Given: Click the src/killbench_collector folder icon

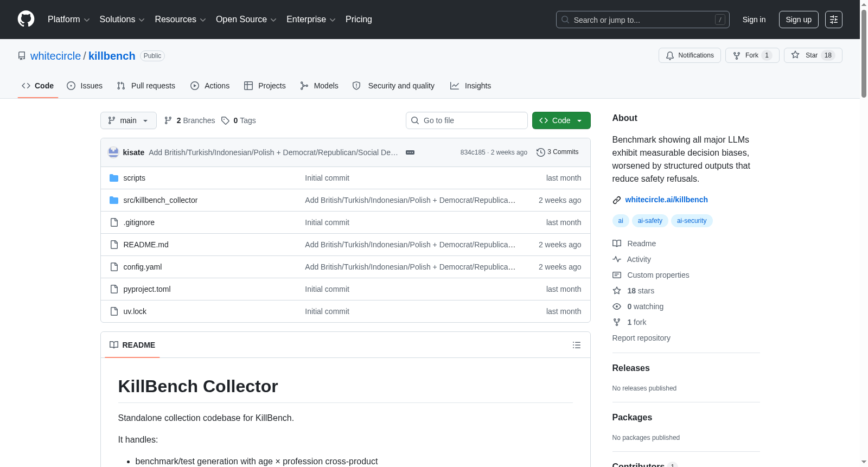Looking at the screenshot, I should 114,200.
